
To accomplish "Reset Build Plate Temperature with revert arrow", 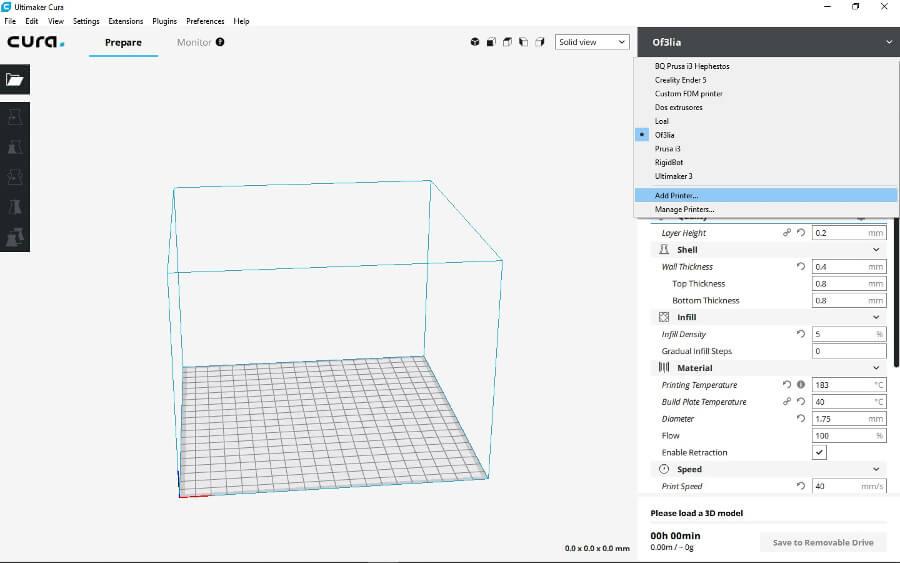I will point(801,401).
